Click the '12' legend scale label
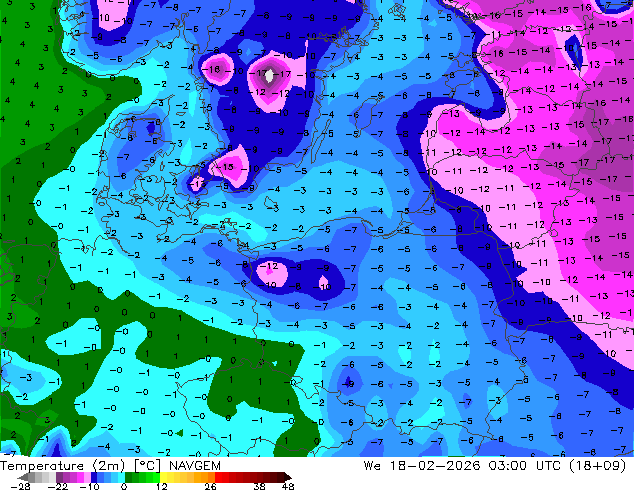Image resolution: width=634 pixels, height=490 pixels. click(x=162, y=486)
